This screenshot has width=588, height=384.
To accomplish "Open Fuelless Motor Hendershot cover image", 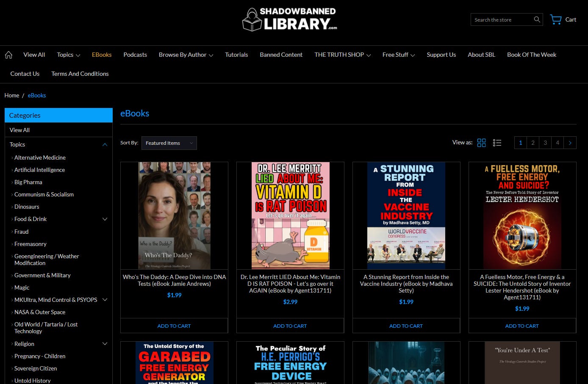I will click(x=522, y=215).
